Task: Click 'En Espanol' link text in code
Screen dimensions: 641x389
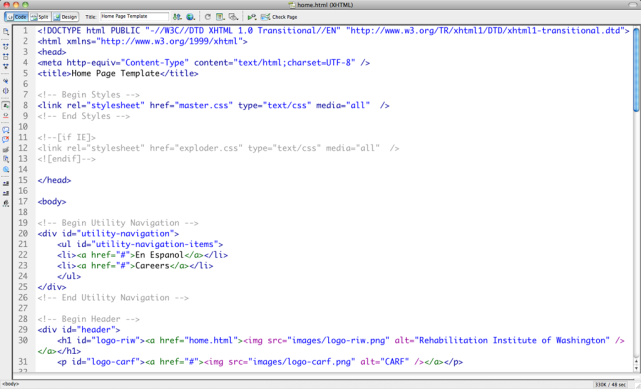Action: pos(159,255)
